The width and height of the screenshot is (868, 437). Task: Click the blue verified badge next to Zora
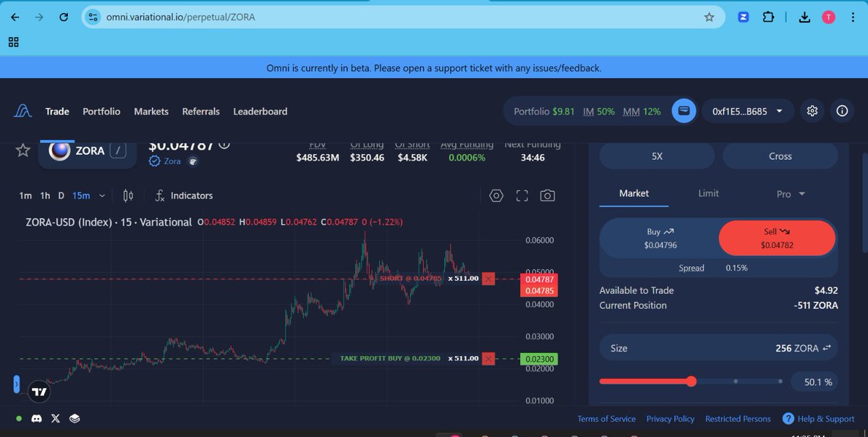(x=154, y=161)
